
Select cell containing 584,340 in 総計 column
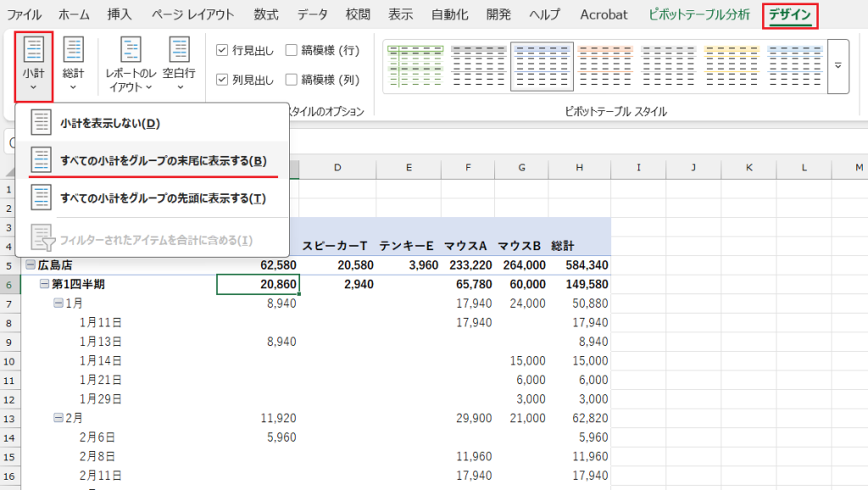(x=580, y=265)
